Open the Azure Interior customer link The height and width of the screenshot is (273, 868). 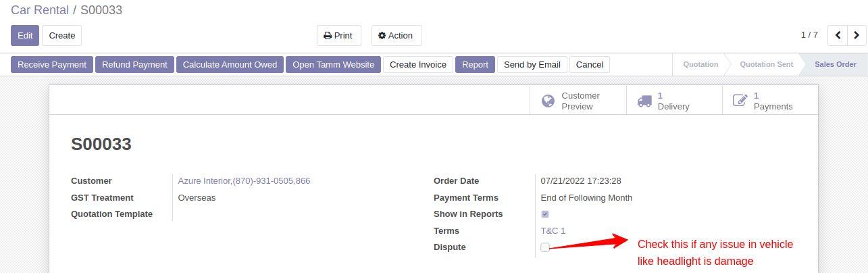244,181
